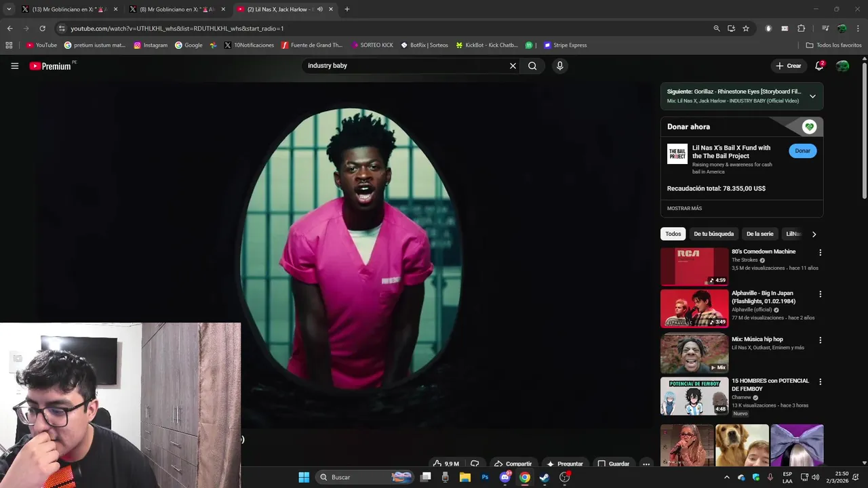Dislike the Industry Baby video
The width and height of the screenshot is (868, 488).
[475, 464]
